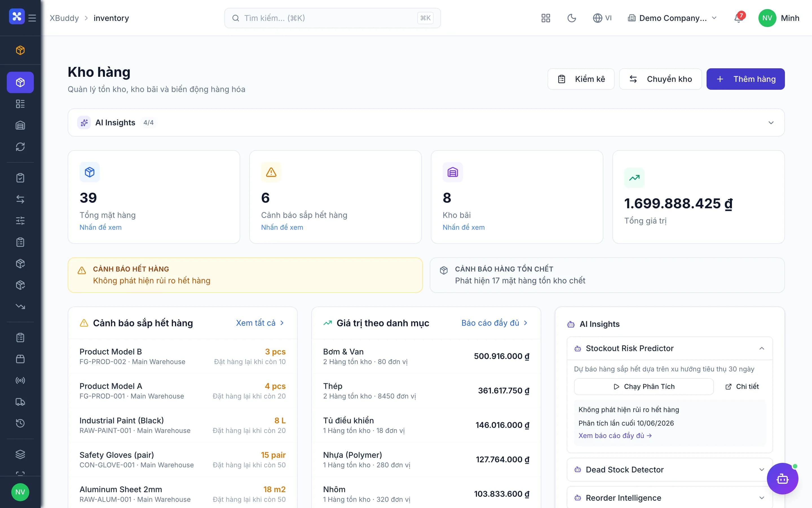Click the circular sync arrows sidebar icon
The height and width of the screenshot is (508, 812).
click(x=20, y=147)
